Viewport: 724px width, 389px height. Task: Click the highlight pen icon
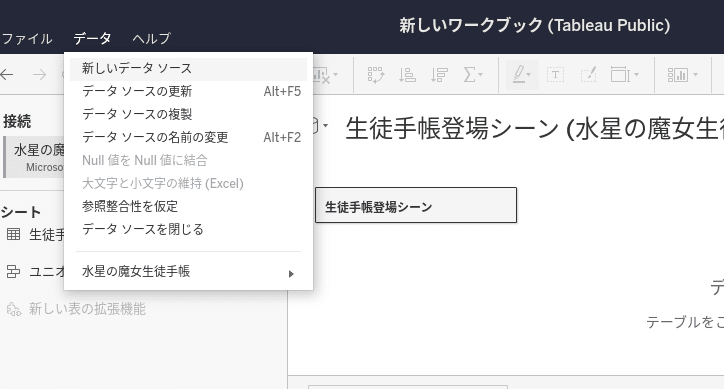[x=519, y=75]
